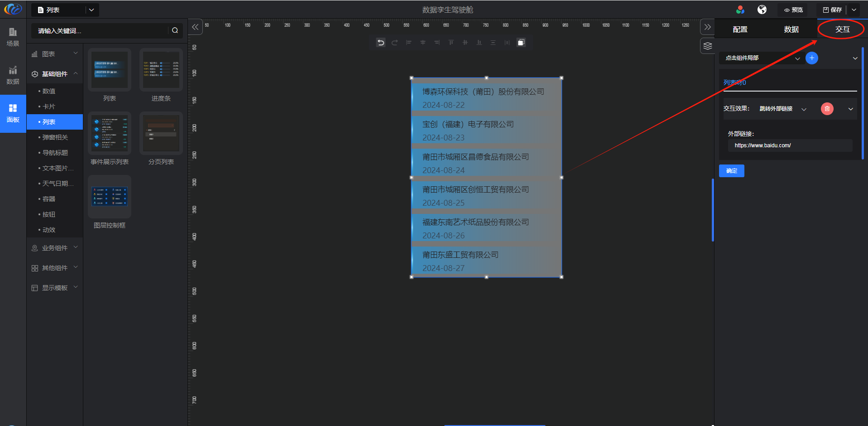
Task: Switch to the 数据 tab
Action: (791, 29)
